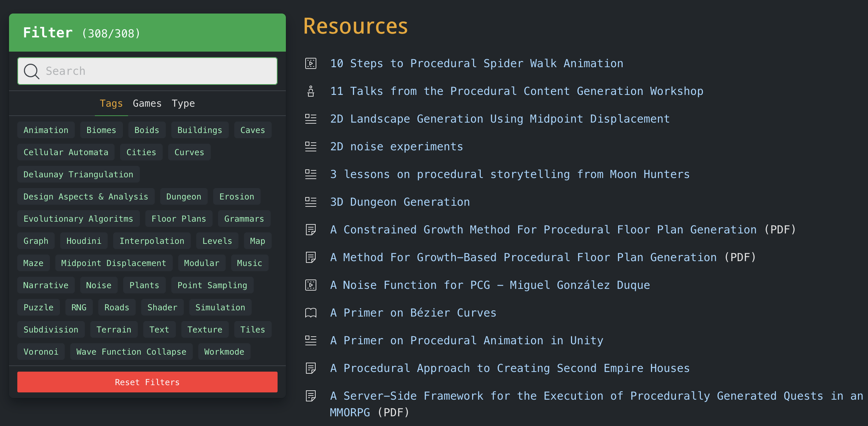Switch to the Tags tab
The height and width of the screenshot is (426, 868).
111,103
